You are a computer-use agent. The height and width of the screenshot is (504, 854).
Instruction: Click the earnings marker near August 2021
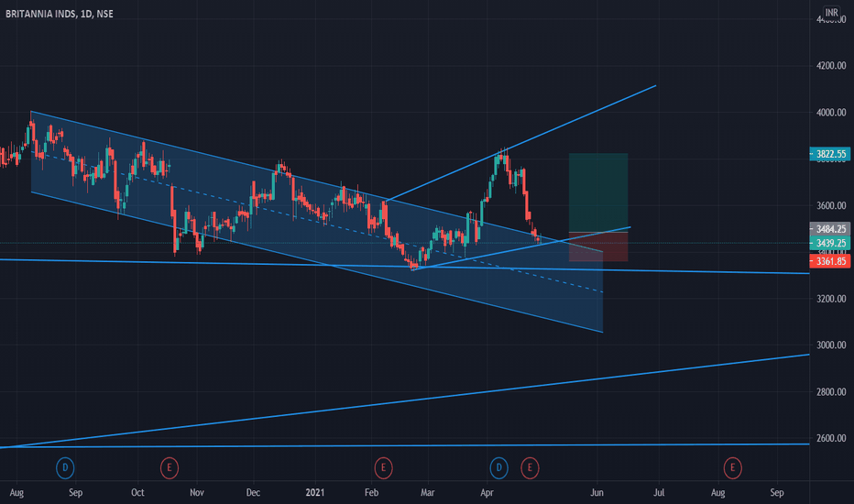(732, 467)
